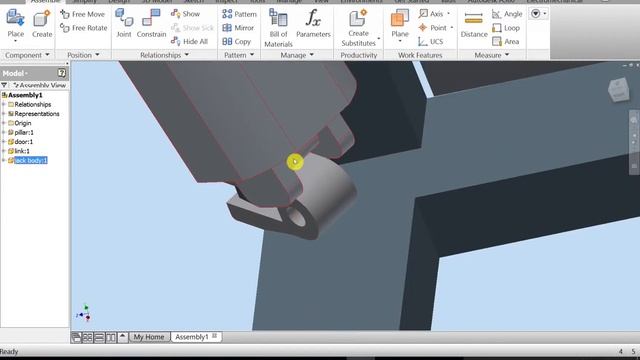Open the Model browser dropdown
640x360 pixels.
pyautogui.click(x=27, y=74)
